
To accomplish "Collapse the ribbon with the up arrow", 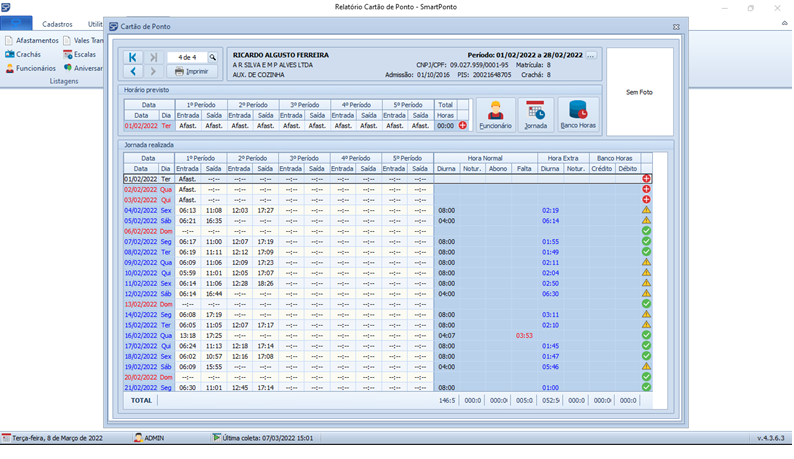I will tap(784, 23).
